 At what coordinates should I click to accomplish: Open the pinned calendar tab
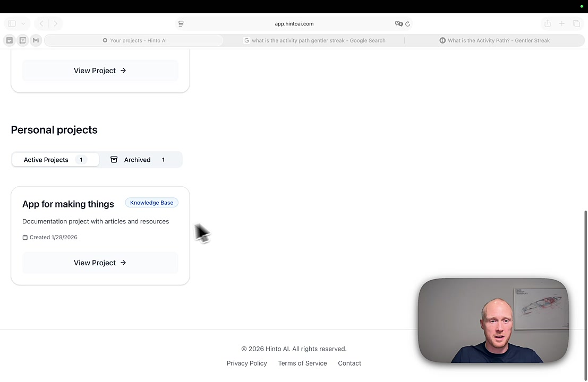click(23, 40)
